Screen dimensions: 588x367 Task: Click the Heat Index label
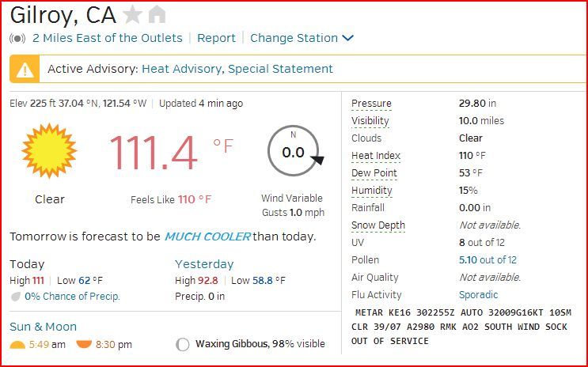tap(376, 156)
